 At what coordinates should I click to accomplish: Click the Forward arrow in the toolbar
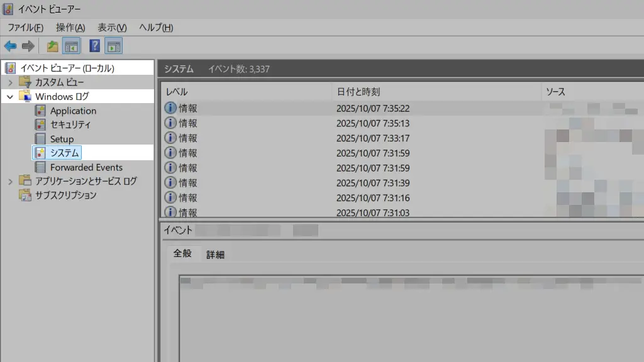(28, 46)
